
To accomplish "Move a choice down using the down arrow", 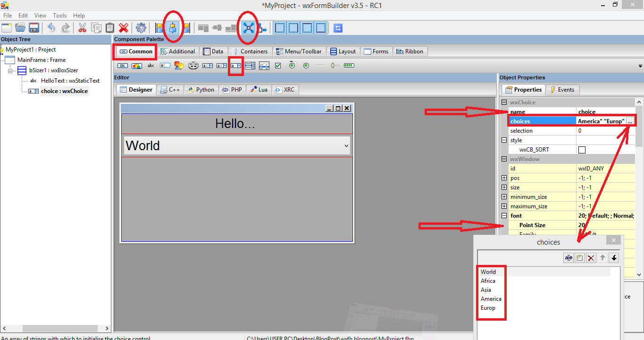I will tap(614, 257).
